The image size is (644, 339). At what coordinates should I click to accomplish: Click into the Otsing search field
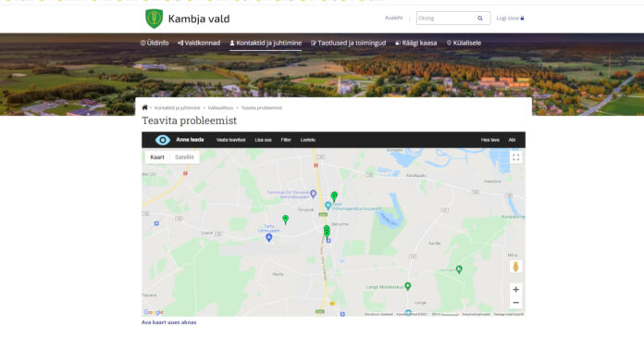446,19
